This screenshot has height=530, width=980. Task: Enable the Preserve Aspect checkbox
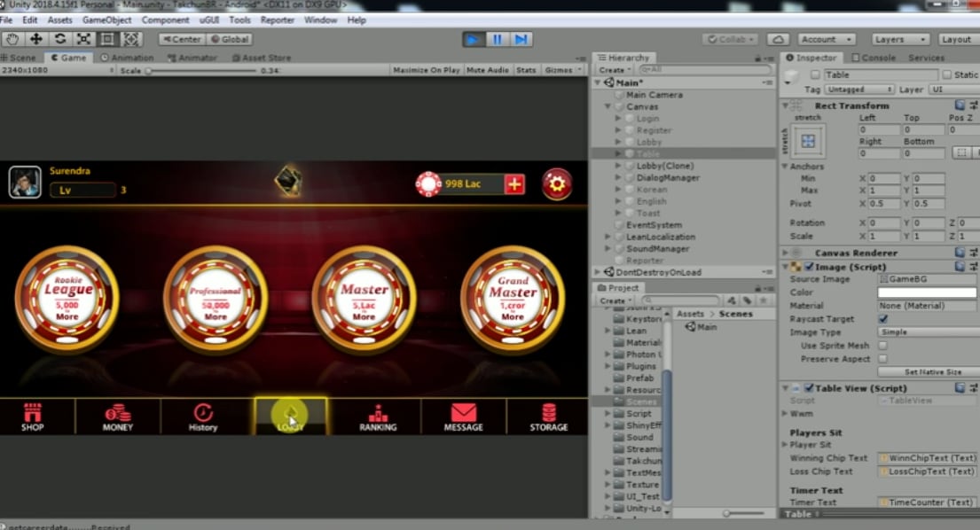[x=883, y=359]
